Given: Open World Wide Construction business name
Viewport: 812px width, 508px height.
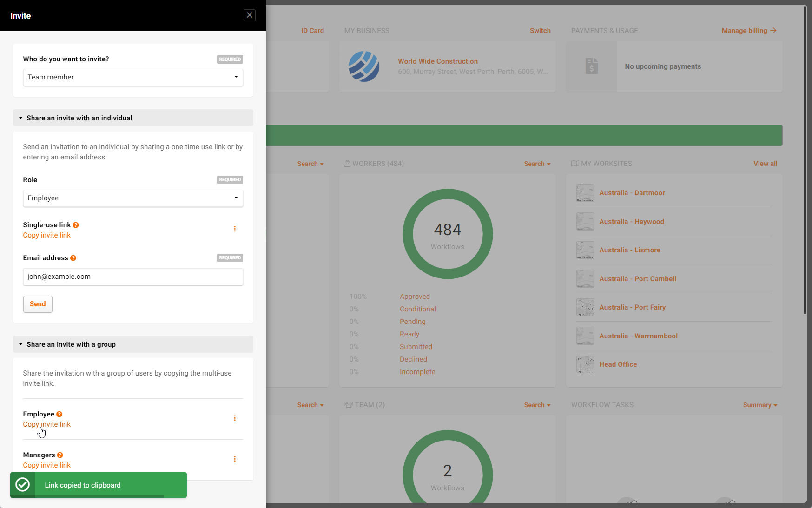Looking at the screenshot, I should (x=438, y=61).
